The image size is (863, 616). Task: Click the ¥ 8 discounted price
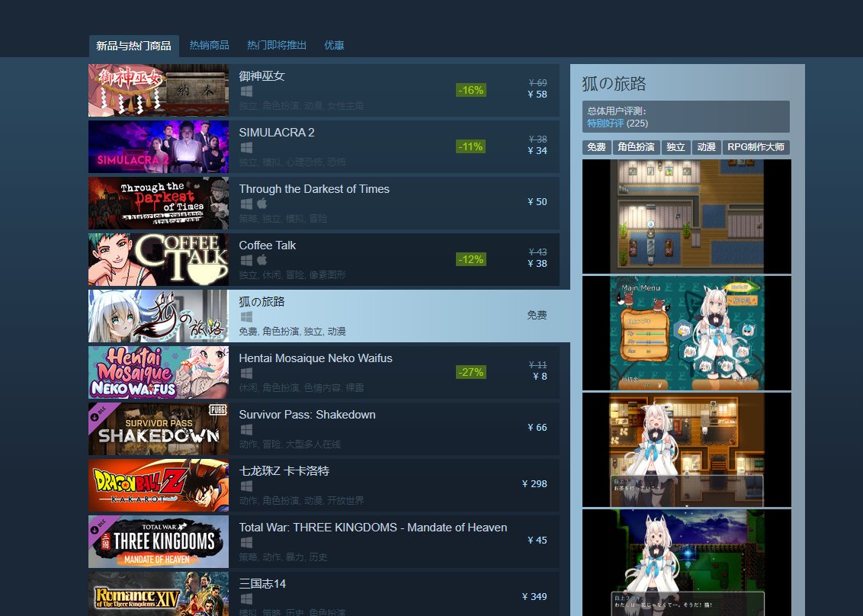coord(540,377)
